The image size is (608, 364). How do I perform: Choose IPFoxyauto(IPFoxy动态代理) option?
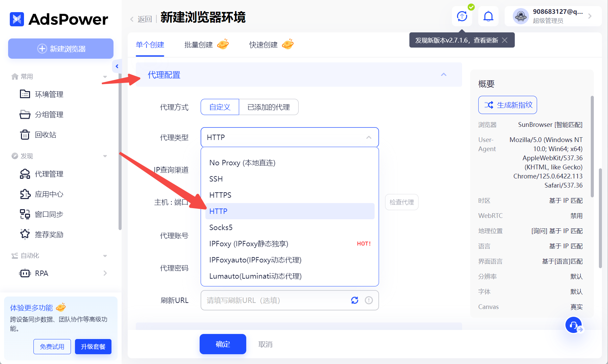click(x=290, y=260)
